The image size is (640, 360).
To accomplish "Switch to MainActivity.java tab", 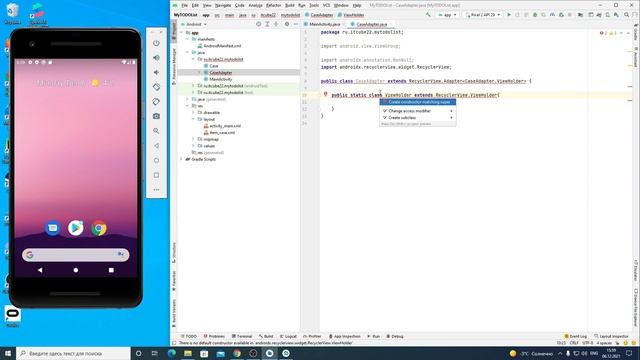I will 324,24.
